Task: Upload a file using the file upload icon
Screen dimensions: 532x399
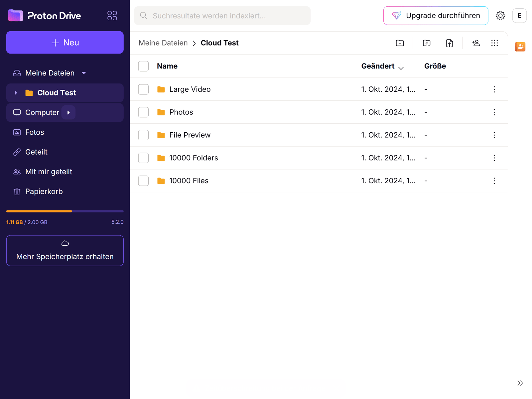Action: (x=449, y=43)
